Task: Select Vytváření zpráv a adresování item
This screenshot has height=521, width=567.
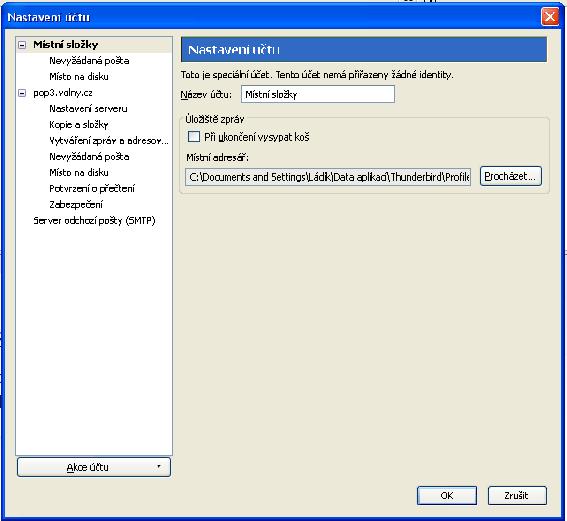Action: [109, 141]
